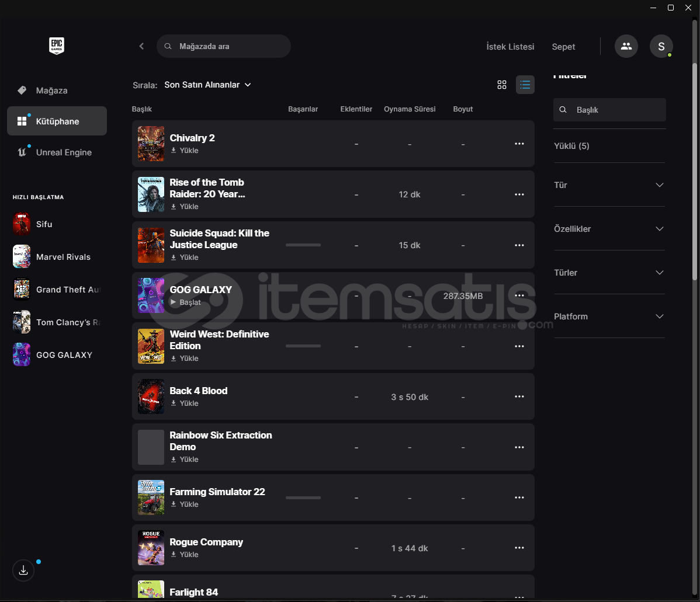Click the window's vertical scrollbar
The image size is (700, 602).
click(x=695, y=172)
